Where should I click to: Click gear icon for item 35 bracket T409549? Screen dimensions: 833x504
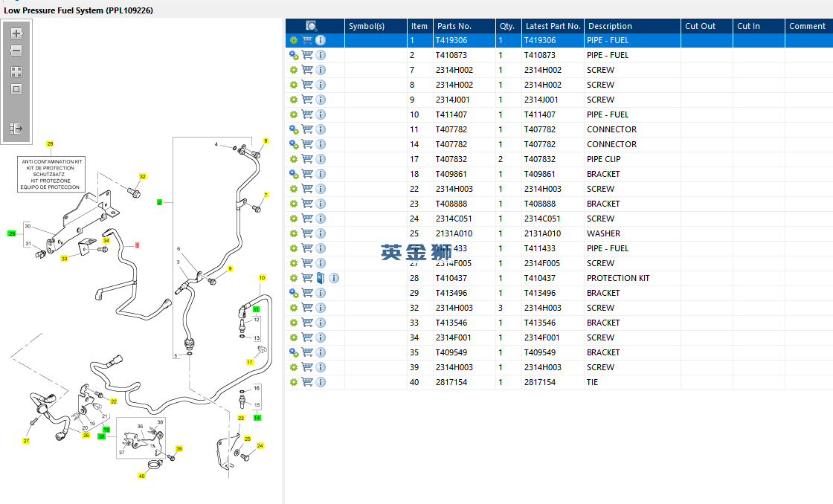[x=294, y=352]
